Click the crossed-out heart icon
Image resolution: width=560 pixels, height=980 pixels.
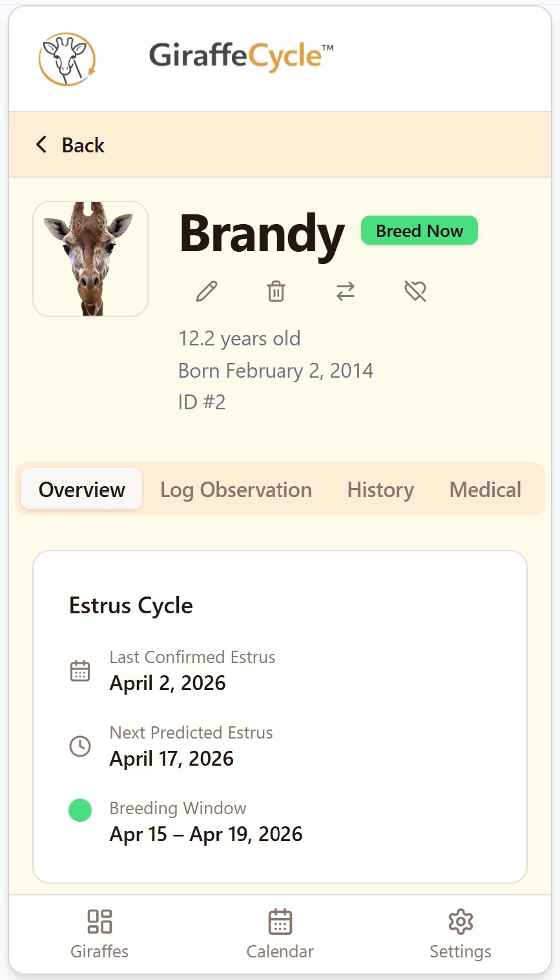(415, 292)
